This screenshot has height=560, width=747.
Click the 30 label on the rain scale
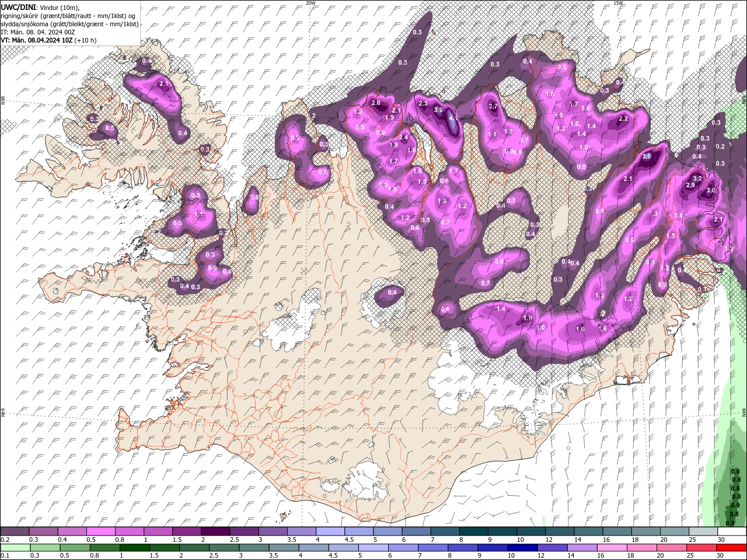pos(721,555)
